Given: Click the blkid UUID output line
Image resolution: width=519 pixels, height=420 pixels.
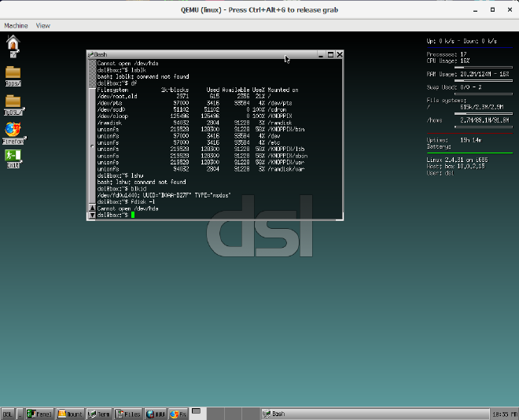Looking at the screenshot, I should coord(164,195).
